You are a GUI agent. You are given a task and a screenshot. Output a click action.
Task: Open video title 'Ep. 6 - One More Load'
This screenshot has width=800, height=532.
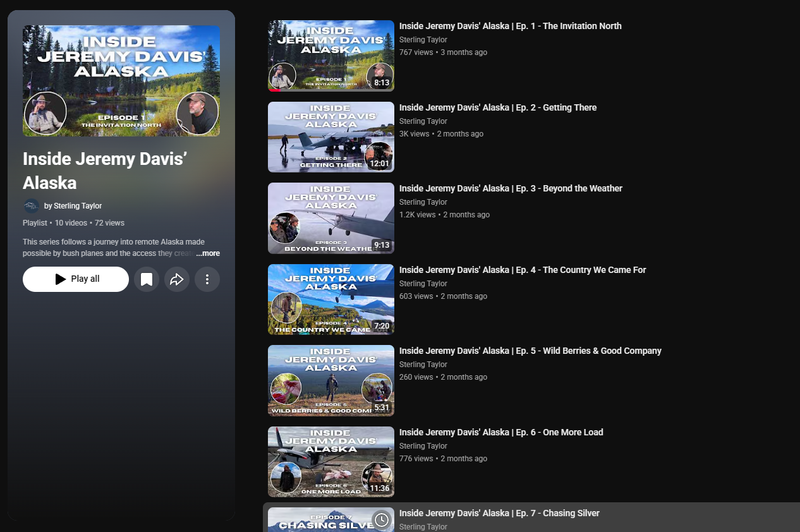click(x=501, y=432)
